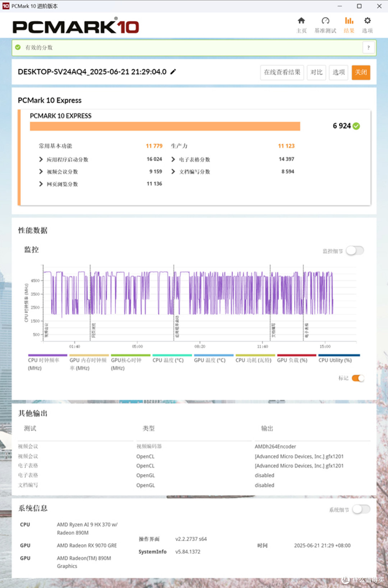The width and height of the screenshot is (388, 588).
Task: Click the 应用程序启动 marker line in the chart
Action: [x=174, y=303]
